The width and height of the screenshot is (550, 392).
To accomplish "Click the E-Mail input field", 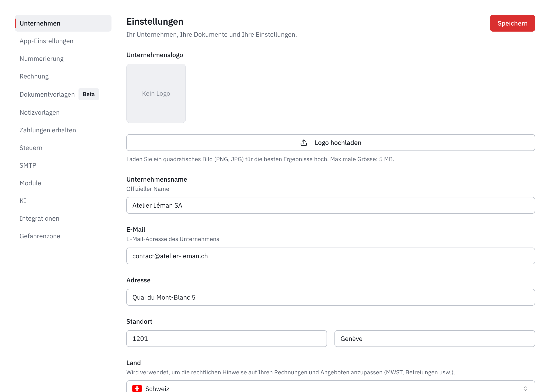I will tap(331, 256).
